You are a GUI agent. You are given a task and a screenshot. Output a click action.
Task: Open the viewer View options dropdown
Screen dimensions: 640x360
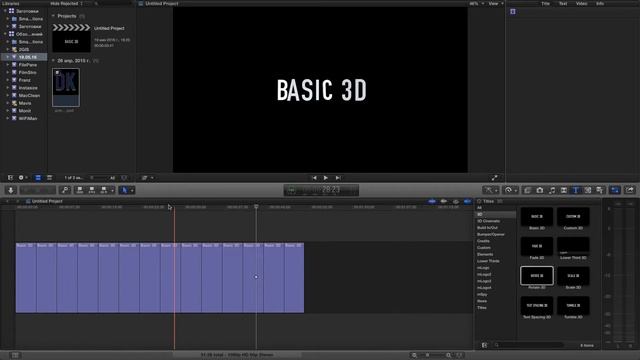(496, 4)
